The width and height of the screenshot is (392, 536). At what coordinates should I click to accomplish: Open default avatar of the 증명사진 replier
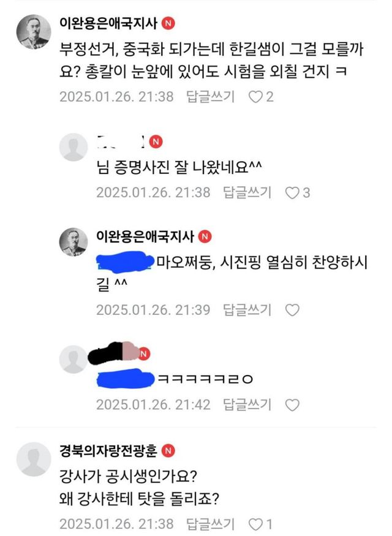coord(73,148)
